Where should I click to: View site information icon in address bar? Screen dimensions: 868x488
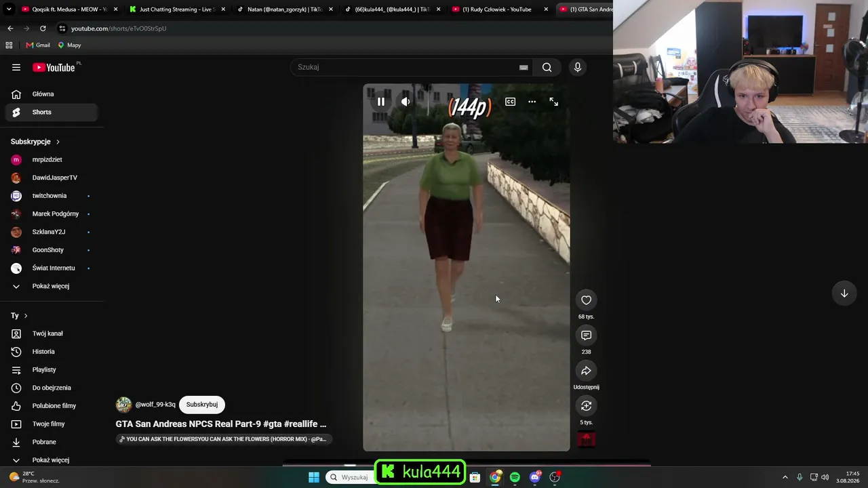62,28
